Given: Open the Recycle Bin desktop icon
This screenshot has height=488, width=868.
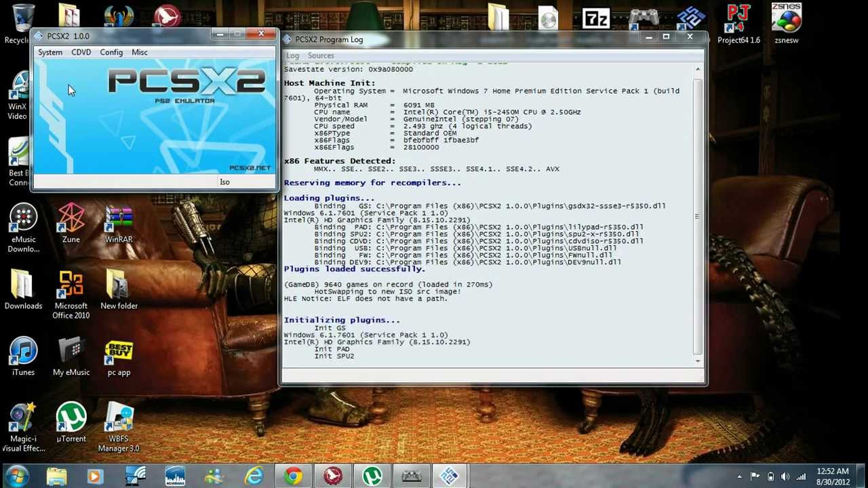Looking at the screenshot, I should pyautogui.click(x=20, y=23).
